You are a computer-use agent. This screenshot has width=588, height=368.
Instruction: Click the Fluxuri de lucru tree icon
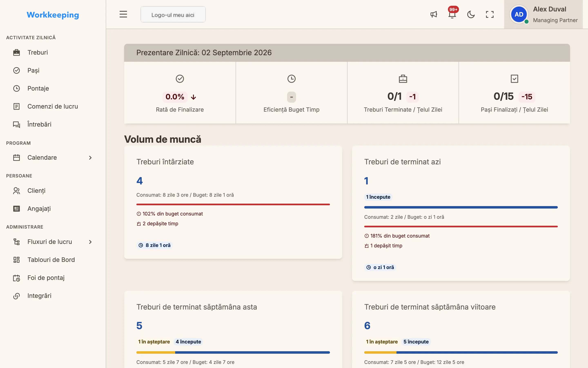click(x=17, y=242)
